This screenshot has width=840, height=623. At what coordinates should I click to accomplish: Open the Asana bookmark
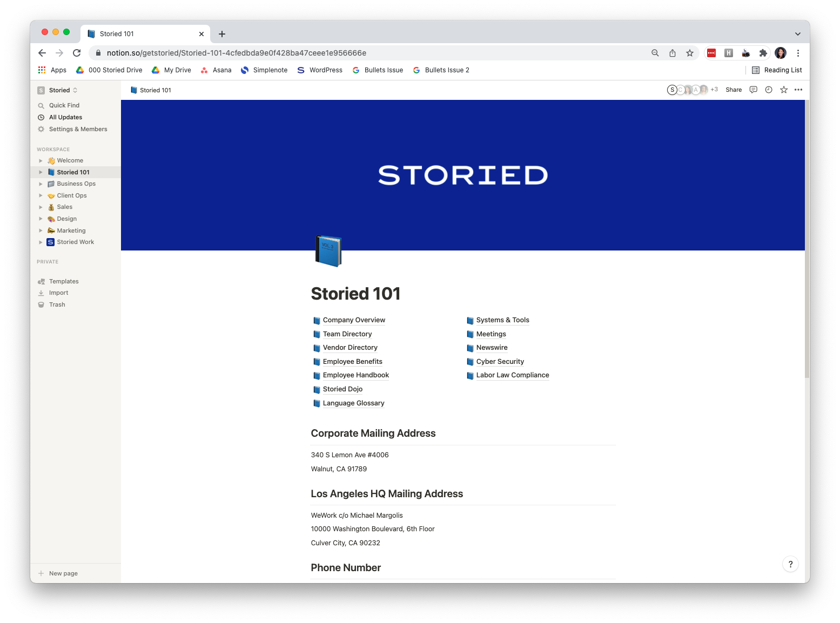coord(216,70)
